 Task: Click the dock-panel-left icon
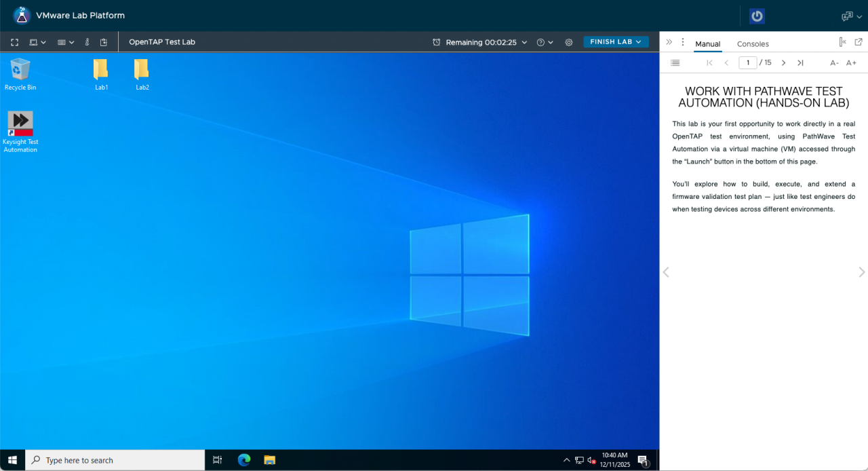(842, 42)
